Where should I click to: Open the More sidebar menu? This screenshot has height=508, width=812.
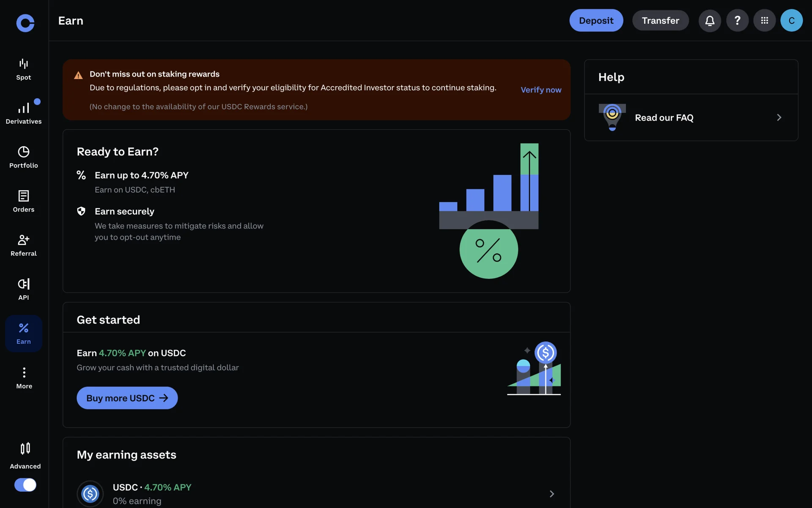[x=24, y=378]
